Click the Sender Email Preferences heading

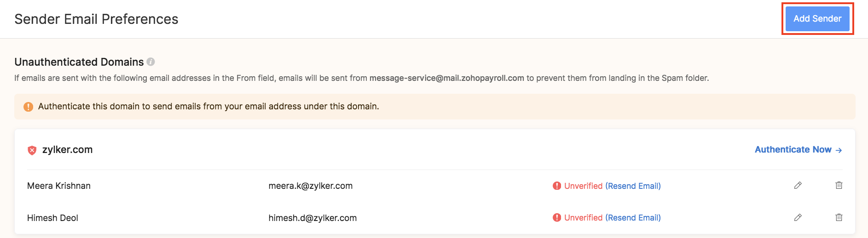click(x=96, y=19)
